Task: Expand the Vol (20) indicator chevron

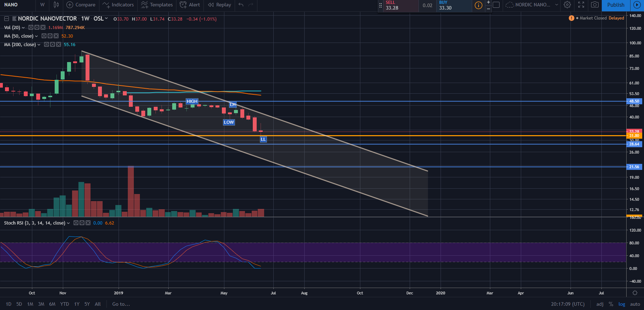Action: click(23, 28)
